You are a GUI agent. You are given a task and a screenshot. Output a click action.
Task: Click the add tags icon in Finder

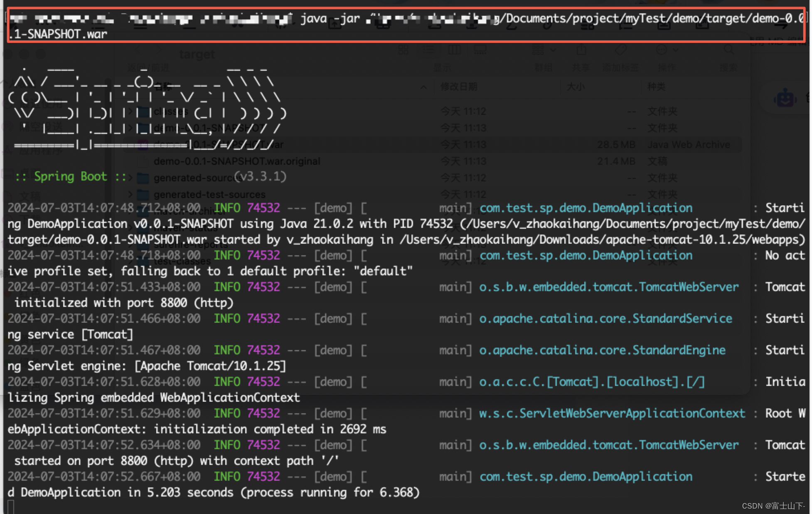coord(620,50)
